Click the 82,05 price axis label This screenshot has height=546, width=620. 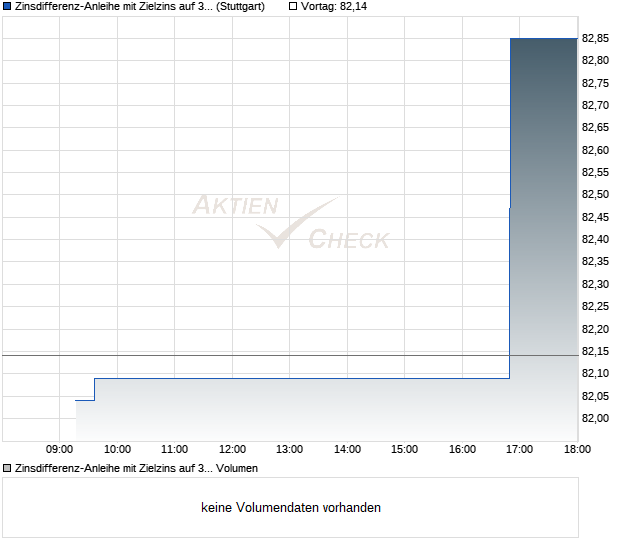point(595,396)
